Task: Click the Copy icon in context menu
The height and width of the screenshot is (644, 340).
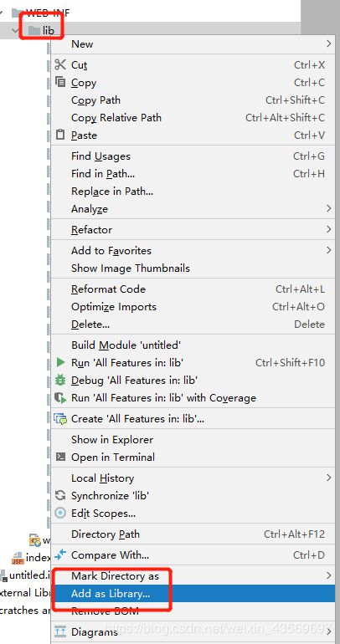Action: [60, 82]
